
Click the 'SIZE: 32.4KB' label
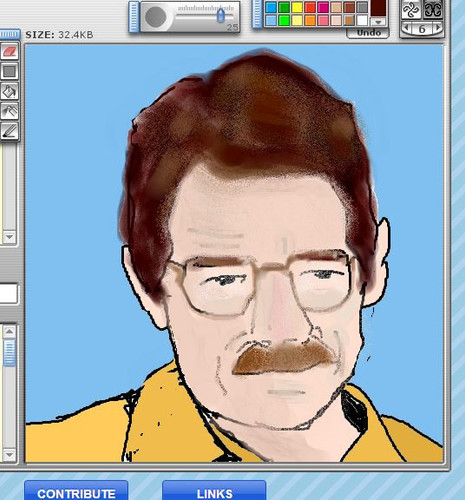point(59,35)
